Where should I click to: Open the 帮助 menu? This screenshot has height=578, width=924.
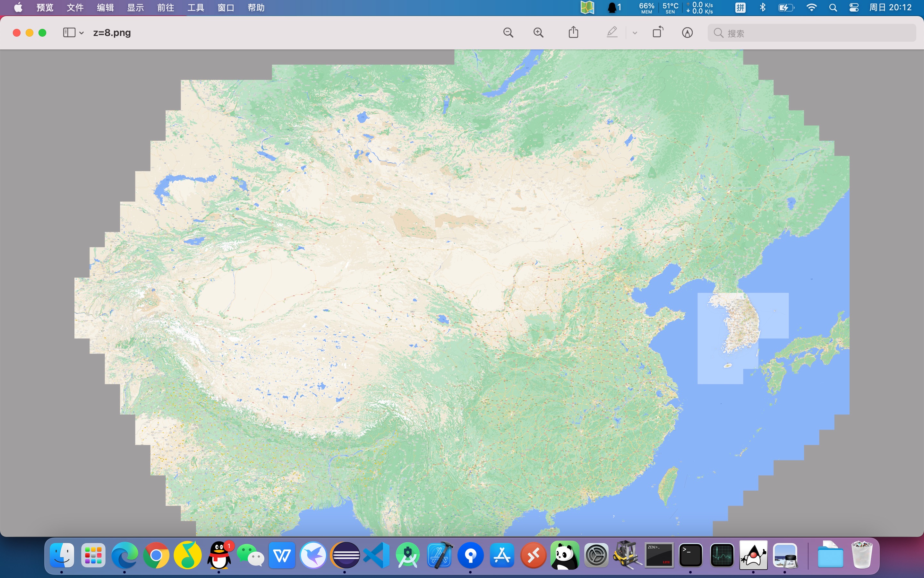256,7
